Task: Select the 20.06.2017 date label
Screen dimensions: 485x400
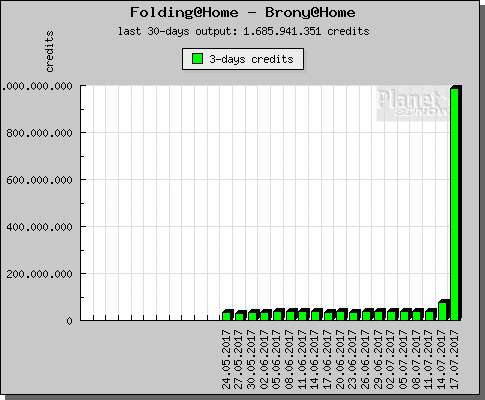Action: (x=340, y=359)
